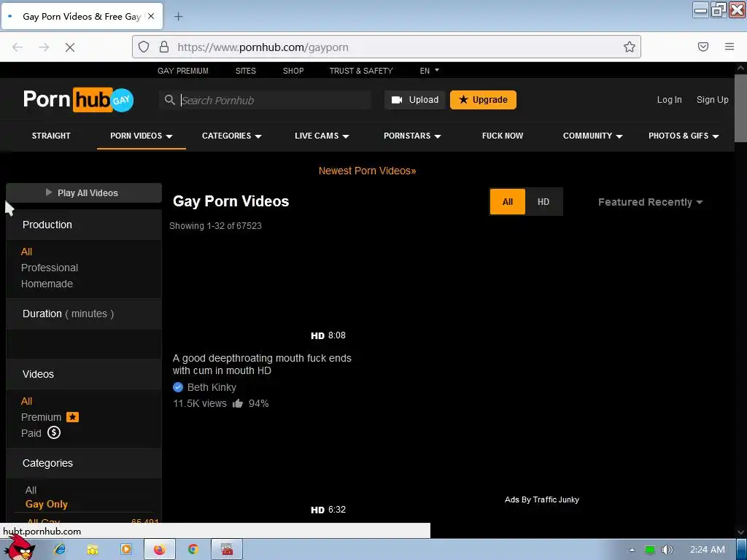
Task: Click the dollar coin icon beside Paid
Action: (54, 433)
